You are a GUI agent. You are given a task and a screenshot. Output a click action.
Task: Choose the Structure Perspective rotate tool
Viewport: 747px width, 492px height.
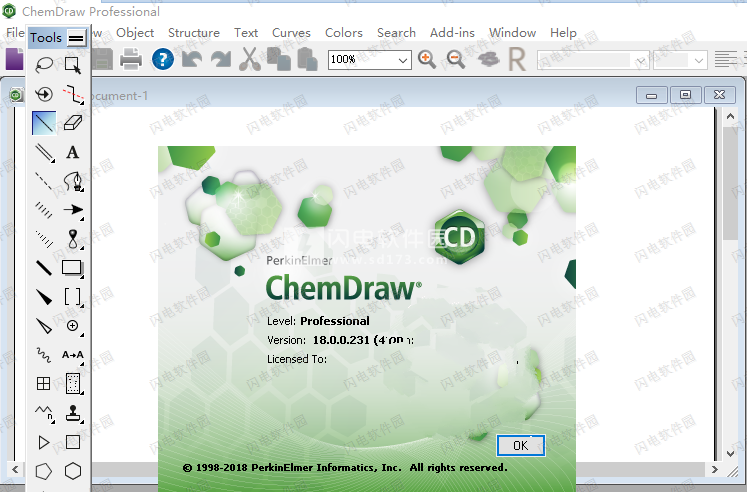click(x=44, y=94)
